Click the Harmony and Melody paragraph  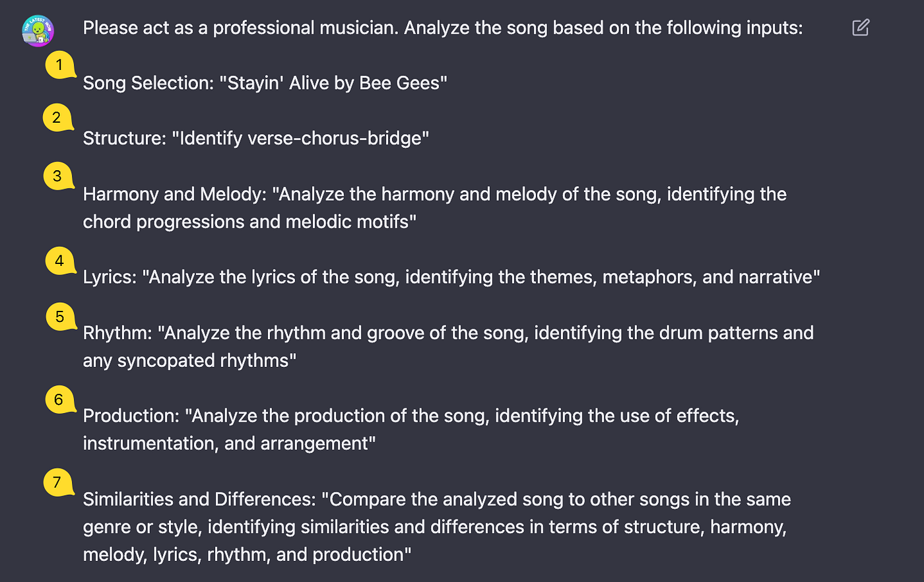click(x=434, y=208)
